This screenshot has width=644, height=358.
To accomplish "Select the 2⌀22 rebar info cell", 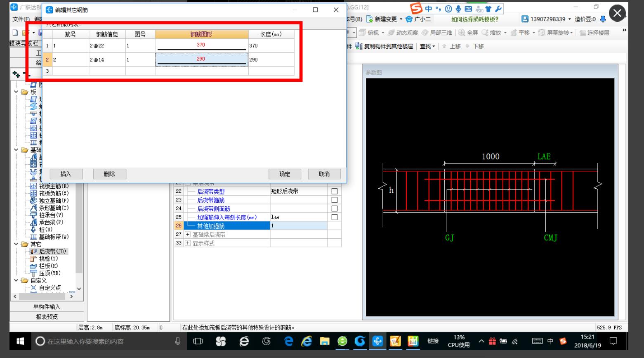I will click(107, 46).
